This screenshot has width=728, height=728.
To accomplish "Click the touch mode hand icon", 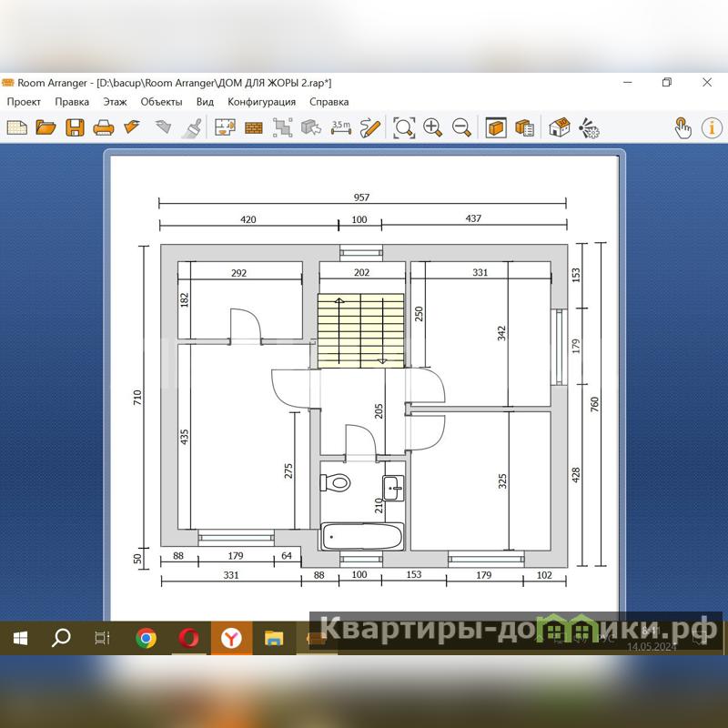I will click(x=682, y=127).
